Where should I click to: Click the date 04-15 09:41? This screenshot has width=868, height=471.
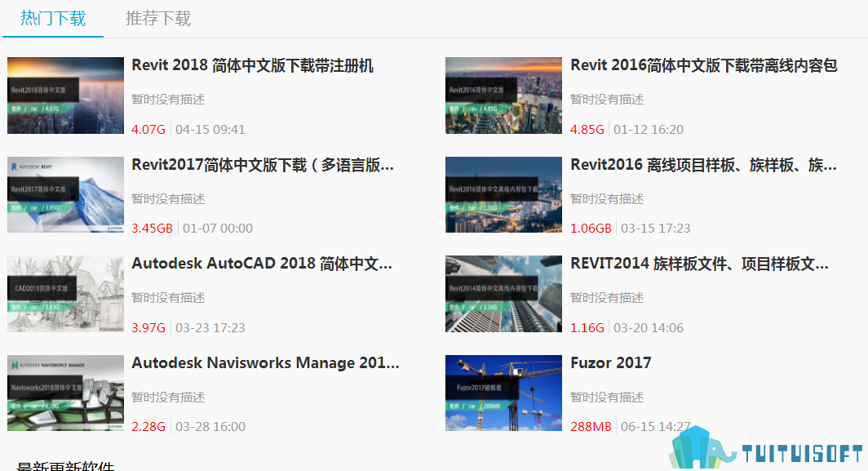[x=210, y=130]
